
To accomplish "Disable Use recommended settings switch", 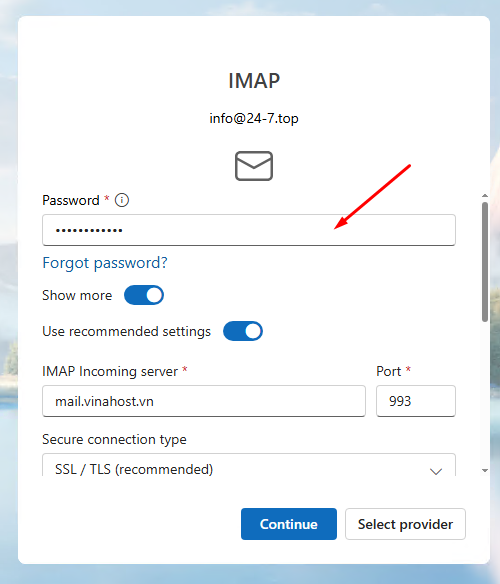I will (x=243, y=331).
